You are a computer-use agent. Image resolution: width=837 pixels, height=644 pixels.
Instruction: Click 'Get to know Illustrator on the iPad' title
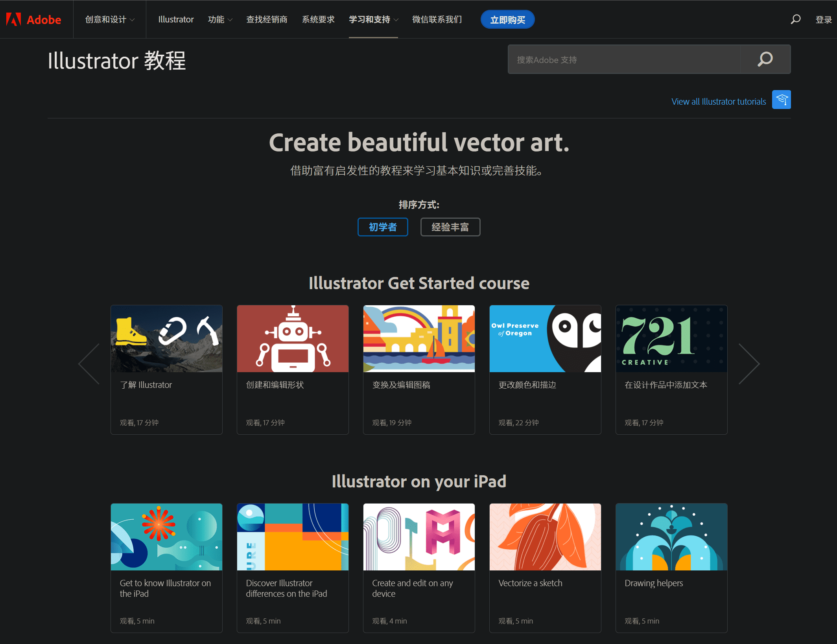point(165,588)
